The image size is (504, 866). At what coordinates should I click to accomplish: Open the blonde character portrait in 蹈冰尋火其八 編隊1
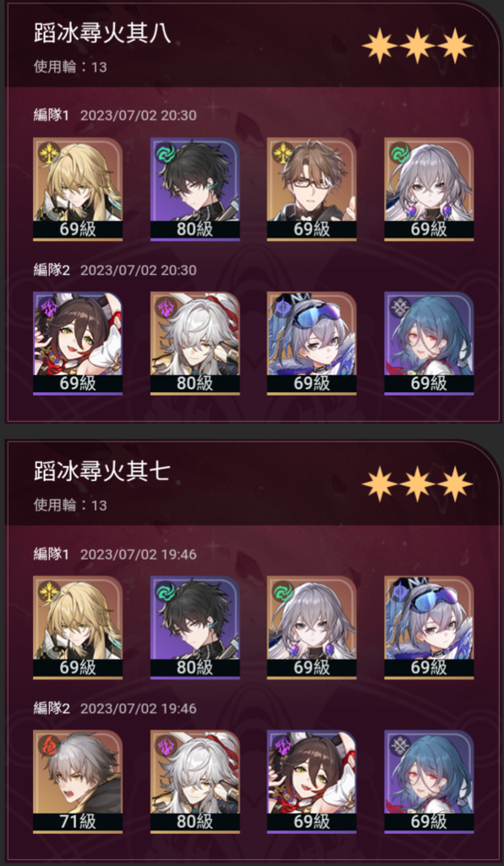coord(78,189)
